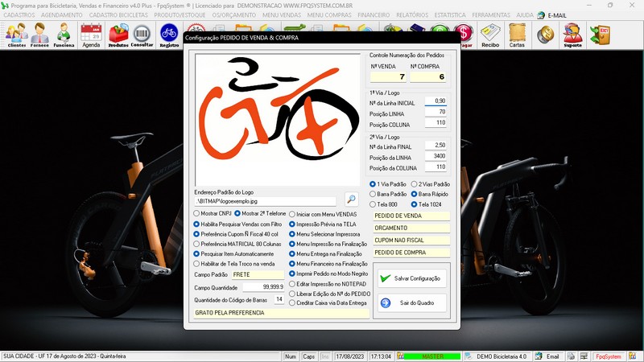Open the RELATÓRIOS menu

[412, 14]
